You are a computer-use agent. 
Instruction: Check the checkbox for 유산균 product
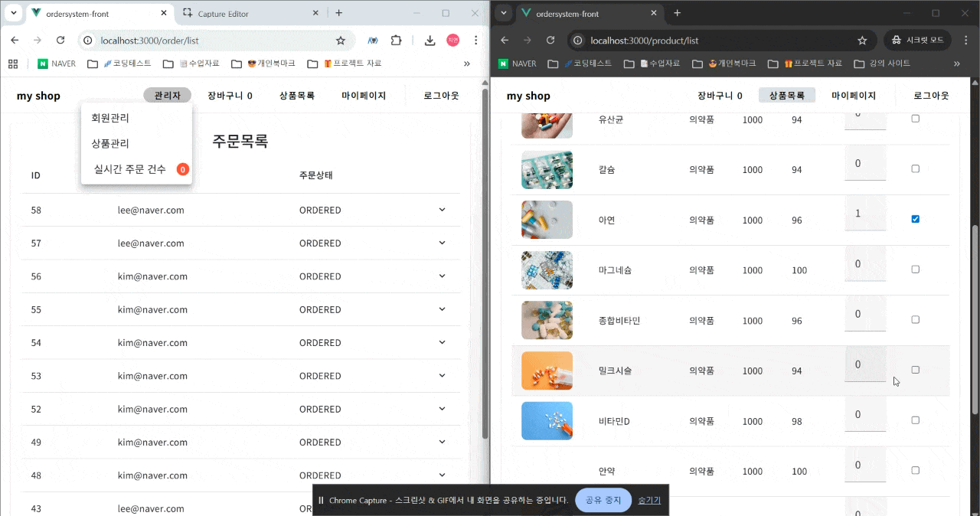(x=915, y=119)
